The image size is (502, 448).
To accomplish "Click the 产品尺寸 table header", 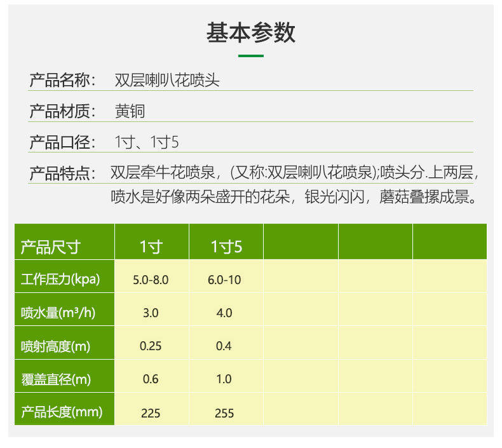I will 50,247.
